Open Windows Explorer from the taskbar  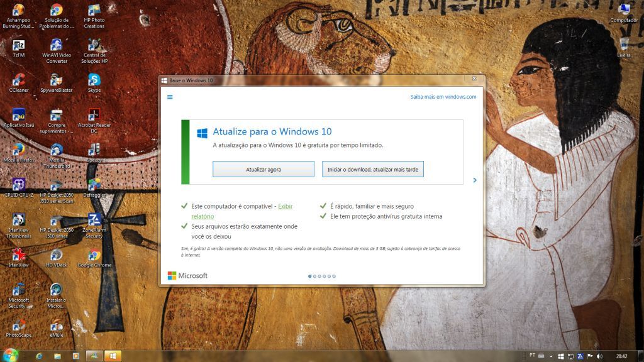[57, 356]
